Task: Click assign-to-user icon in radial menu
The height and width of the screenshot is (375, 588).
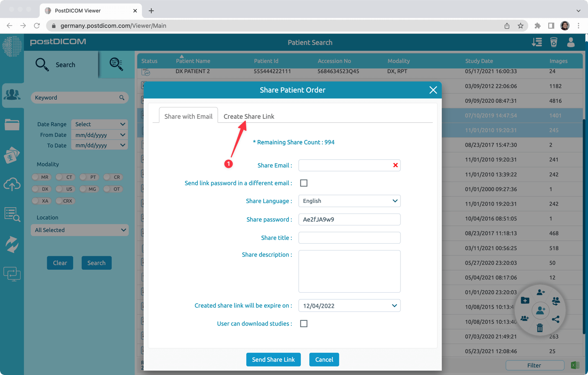Action: tap(541, 292)
